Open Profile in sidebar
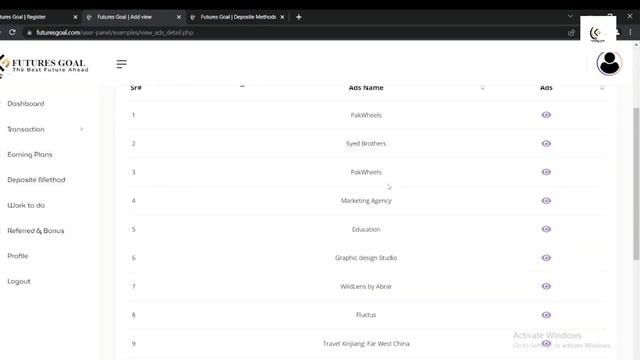This screenshot has width=640, height=360. coord(18,256)
